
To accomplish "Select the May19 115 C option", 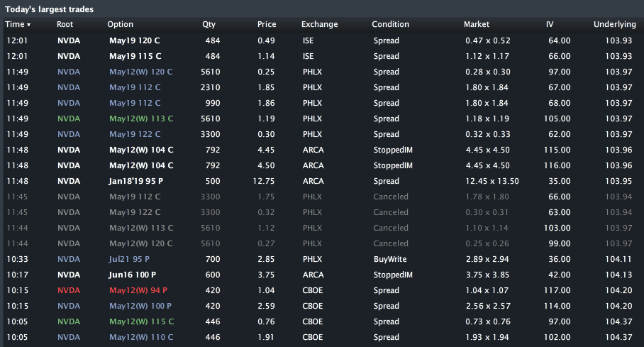I will pyautogui.click(x=135, y=56).
